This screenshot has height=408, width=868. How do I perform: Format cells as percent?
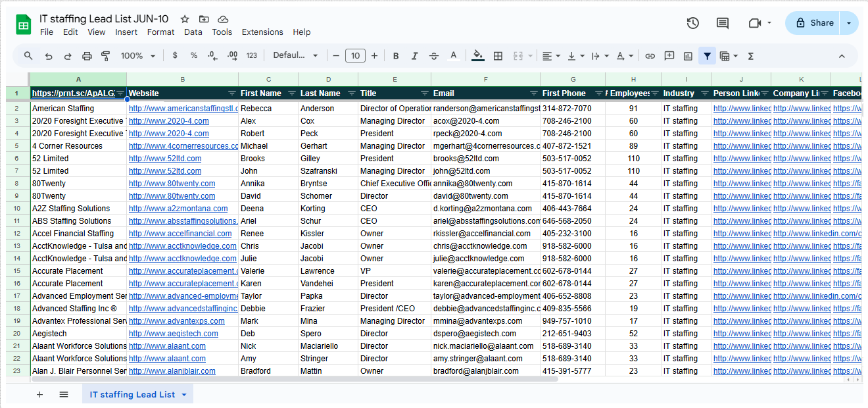(x=194, y=56)
